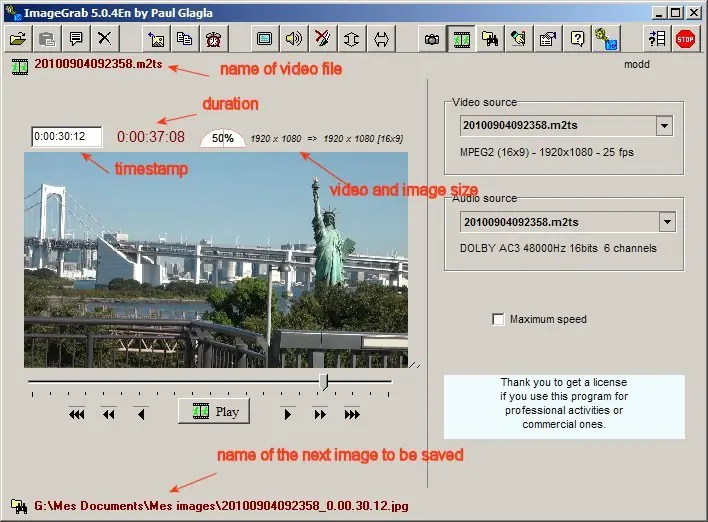Screen dimensions: 708x522
Task: Click the image edit pen toolbar icon
Action: click(518, 39)
